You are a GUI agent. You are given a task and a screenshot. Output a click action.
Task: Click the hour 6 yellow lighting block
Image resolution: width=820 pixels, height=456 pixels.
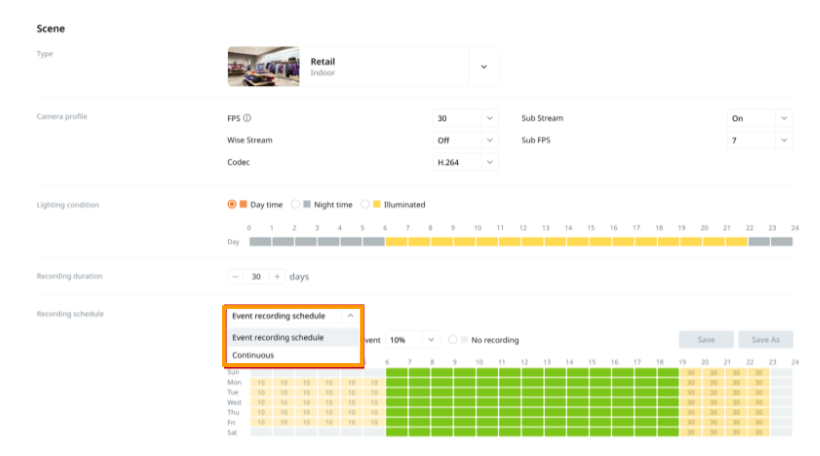(x=397, y=241)
